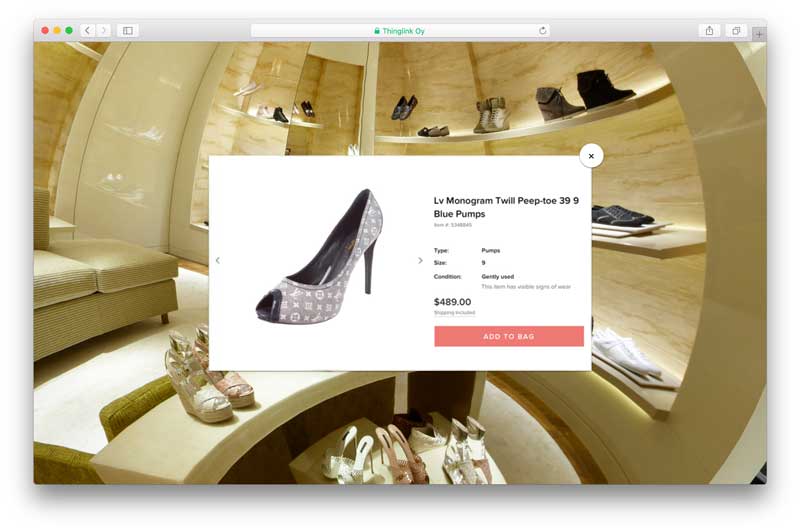Reload the Thinglink page

[x=543, y=31]
